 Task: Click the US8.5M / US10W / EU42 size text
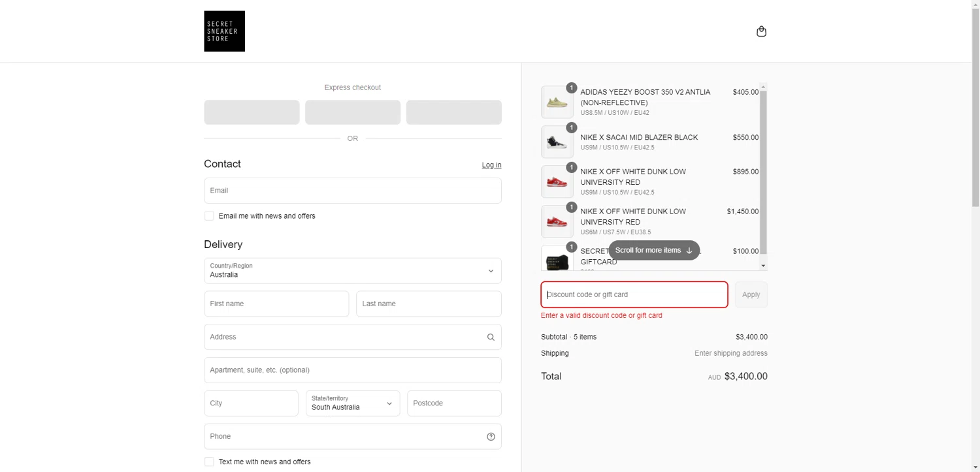[615, 113]
